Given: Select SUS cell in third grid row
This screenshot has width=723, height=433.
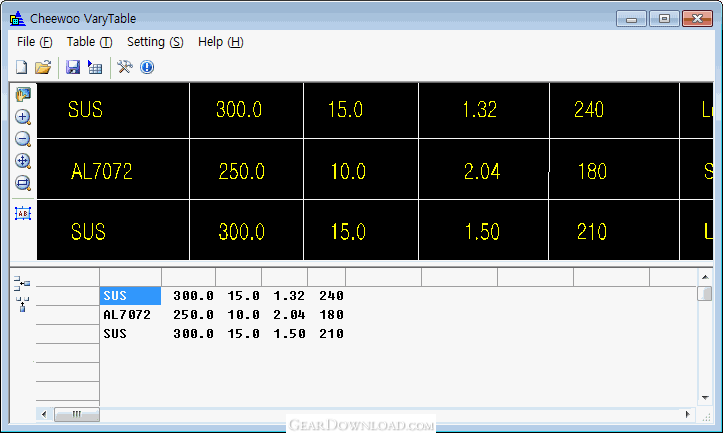Looking at the screenshot, I should [x=115, y=334].
